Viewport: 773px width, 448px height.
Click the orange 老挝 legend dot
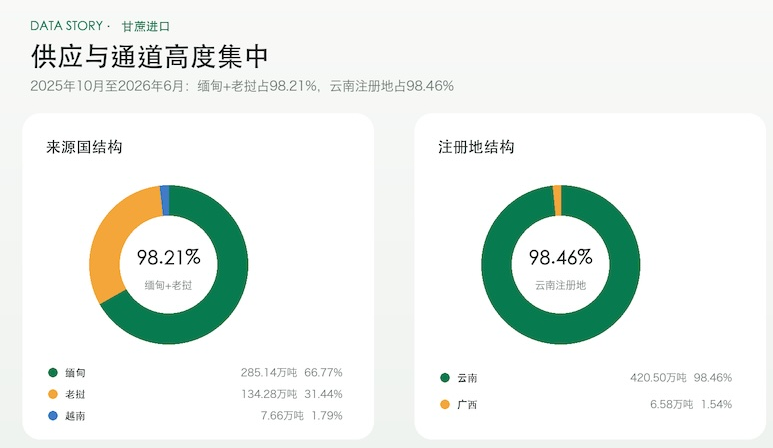(53, 394)
